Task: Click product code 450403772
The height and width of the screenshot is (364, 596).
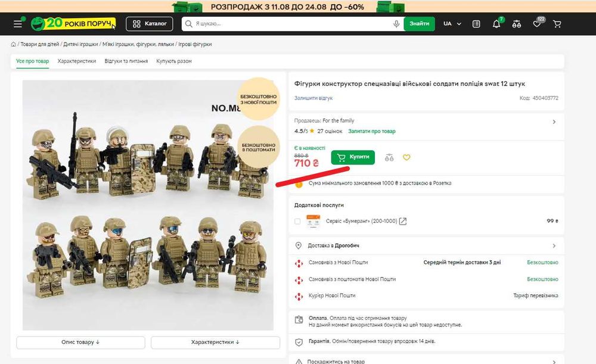Action: [545, 98]
